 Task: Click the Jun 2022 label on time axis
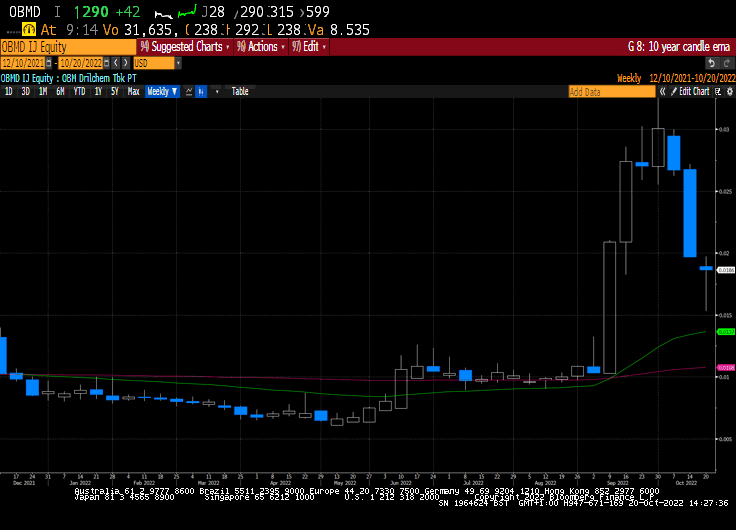click(400, 483)
